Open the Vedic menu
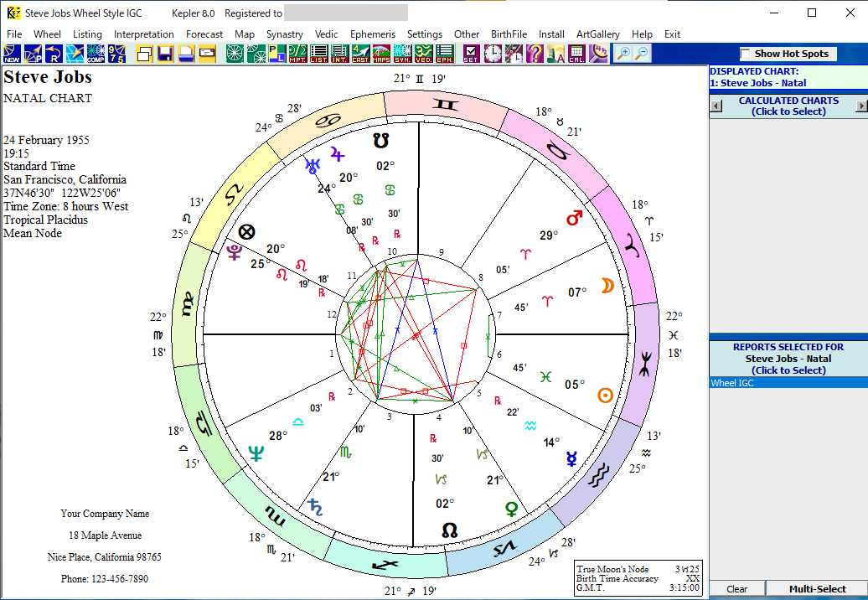The width and height of the screenshot is (868, 600). pos(326,34)
